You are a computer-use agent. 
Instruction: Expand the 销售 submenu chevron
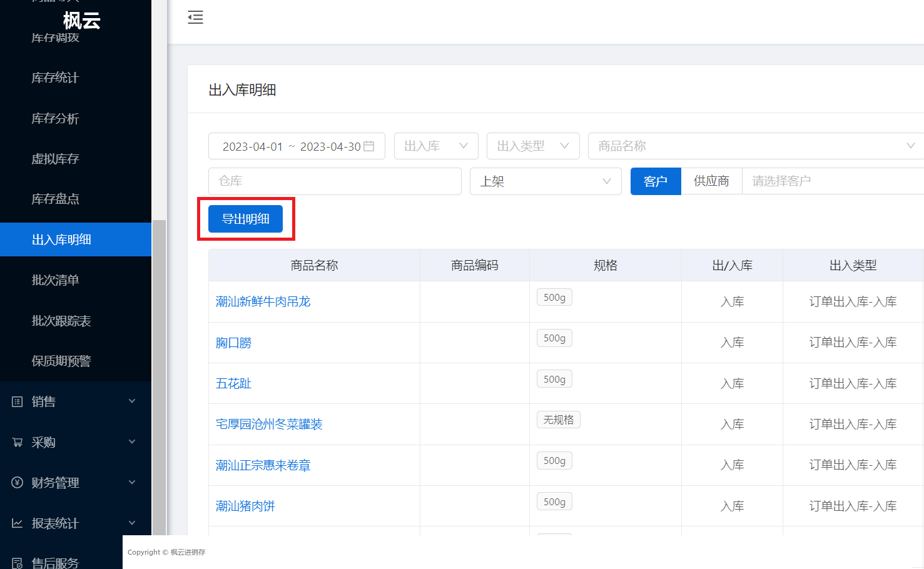pos(132,401)
